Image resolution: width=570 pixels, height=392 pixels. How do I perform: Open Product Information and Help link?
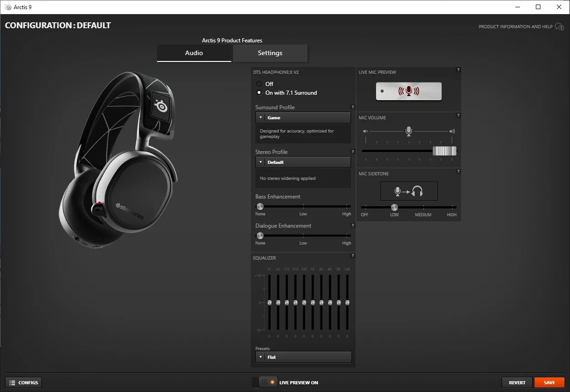point(515,27)
